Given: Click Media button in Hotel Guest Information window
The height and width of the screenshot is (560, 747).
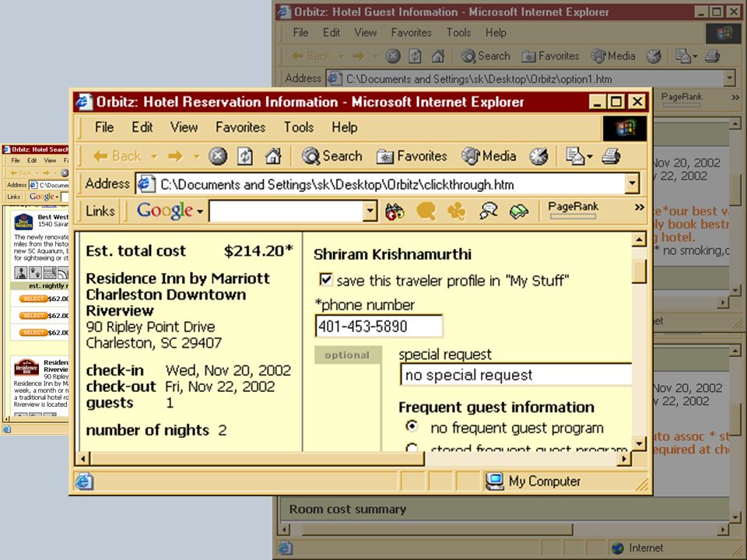Looking at the screenshot, I should (x=613, y=56).
